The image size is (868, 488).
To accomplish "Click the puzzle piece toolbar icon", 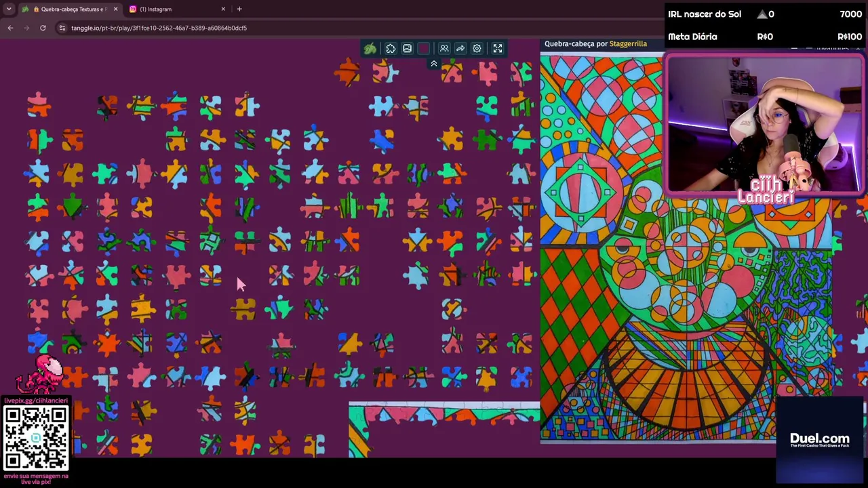I will click(391, 49).
